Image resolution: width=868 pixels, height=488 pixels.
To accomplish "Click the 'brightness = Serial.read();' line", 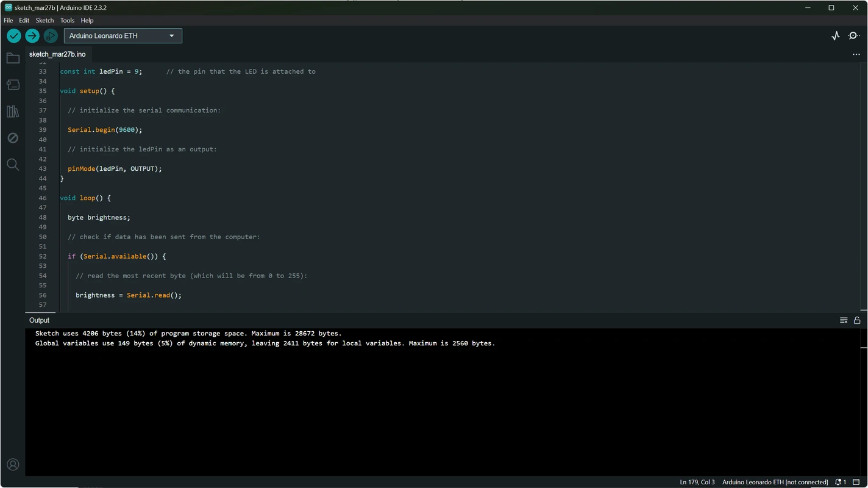I will (x=129, y=295).
